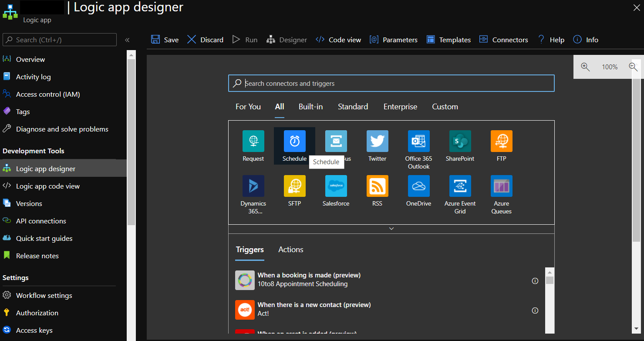Choose the Salesforce connector icon
Screen dimensions: 644x341
(x=336, y=186)
